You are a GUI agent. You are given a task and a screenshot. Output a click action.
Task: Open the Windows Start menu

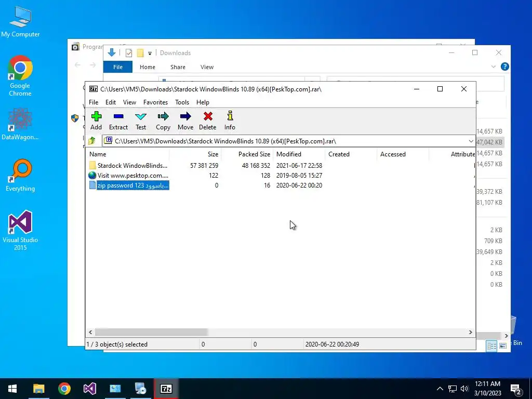pos(12,389)
